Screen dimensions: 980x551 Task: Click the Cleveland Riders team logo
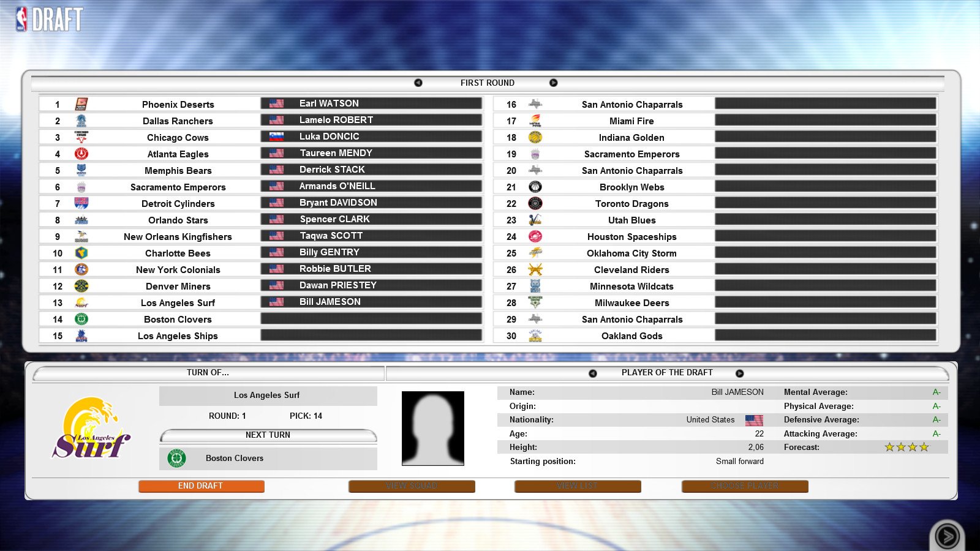point(535,270)
